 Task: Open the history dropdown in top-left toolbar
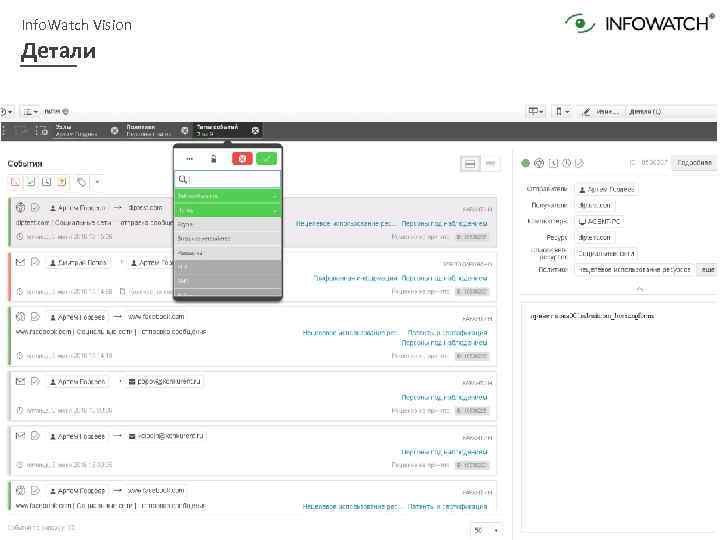6,112
